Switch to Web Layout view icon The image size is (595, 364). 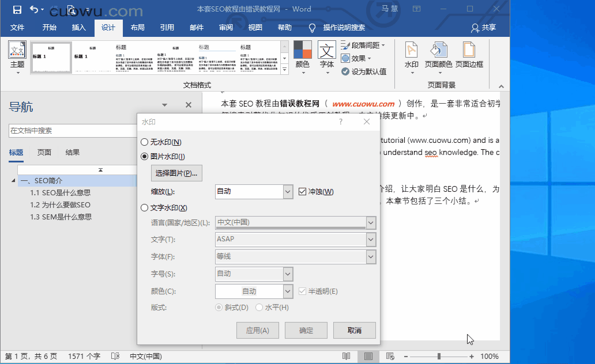(x=390, y=356)
